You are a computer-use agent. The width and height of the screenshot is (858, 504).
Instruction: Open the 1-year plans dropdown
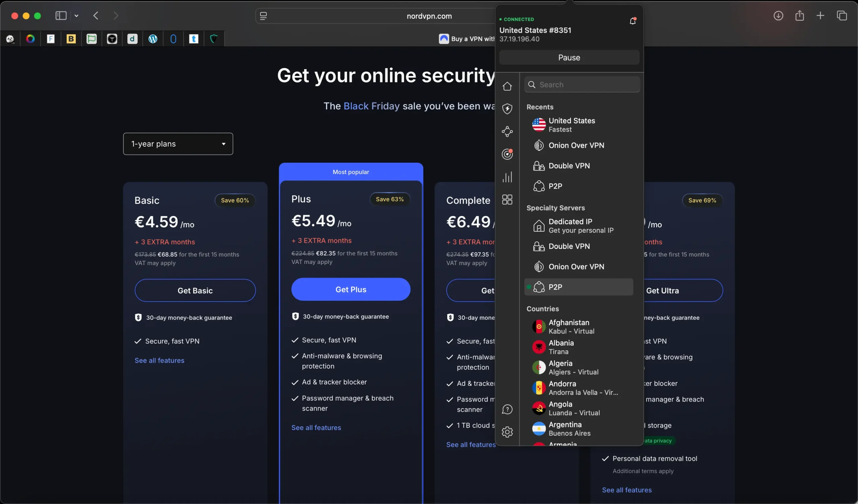click(x=178, y=144)
